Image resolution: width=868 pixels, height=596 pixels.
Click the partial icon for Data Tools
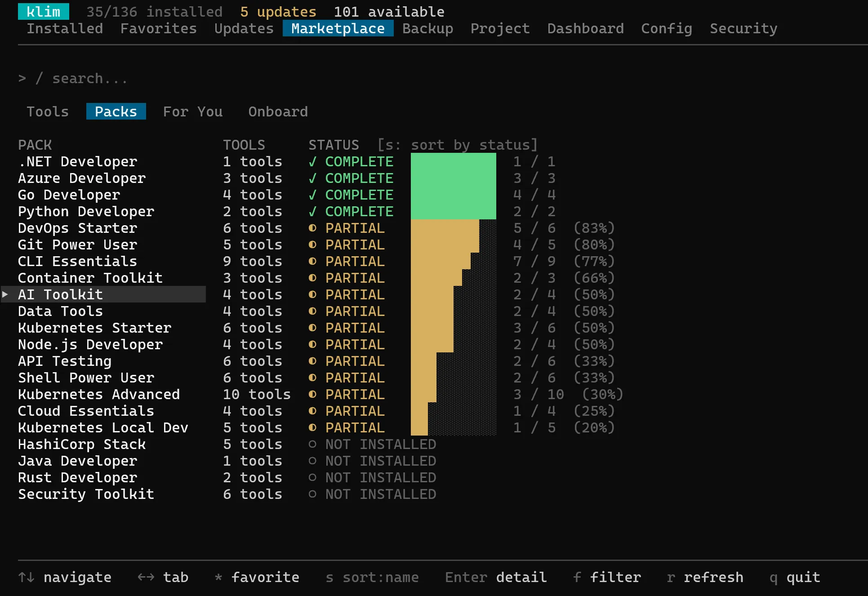312,311
